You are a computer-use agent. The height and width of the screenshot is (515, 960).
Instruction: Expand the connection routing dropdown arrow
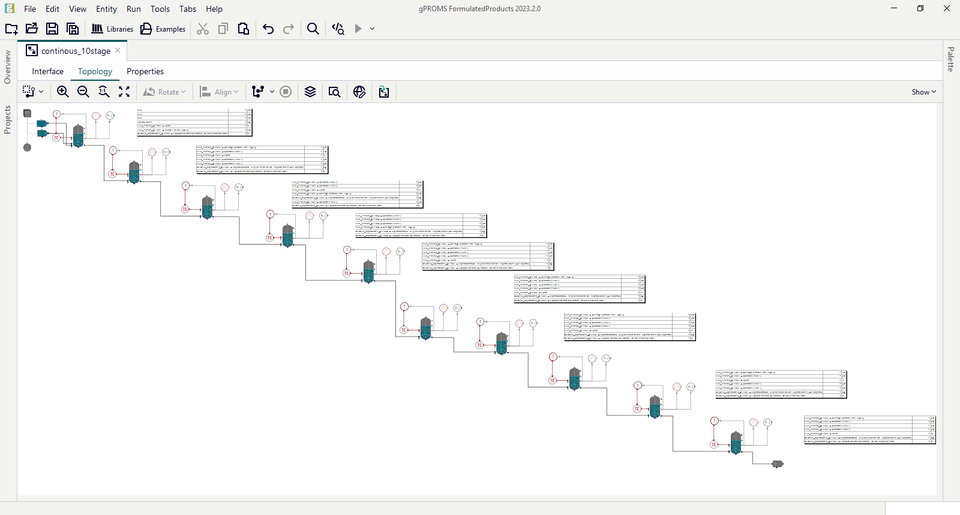pos(272,92)
